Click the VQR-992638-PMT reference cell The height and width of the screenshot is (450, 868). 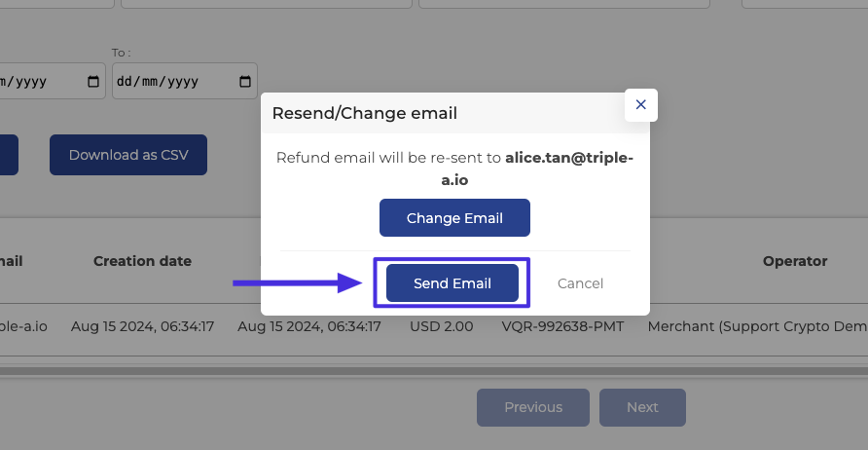tap(562, 326)
